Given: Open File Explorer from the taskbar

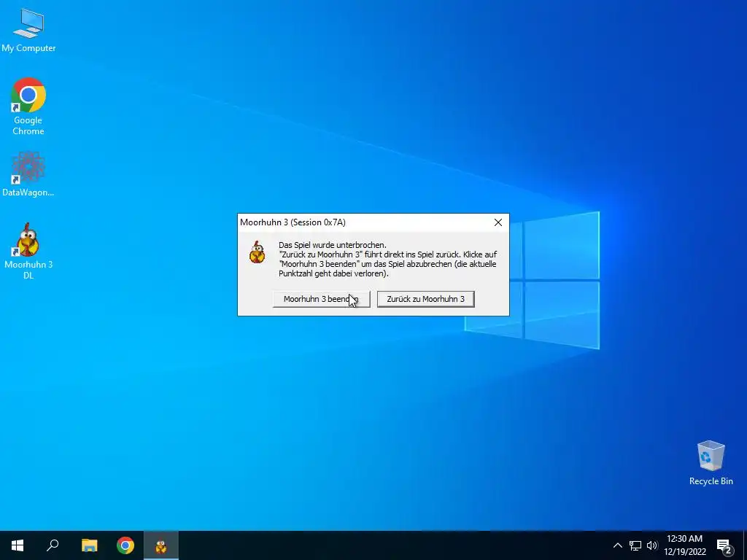Looking at the screenshot, I should pyautogui.click(x=89, y=545).
